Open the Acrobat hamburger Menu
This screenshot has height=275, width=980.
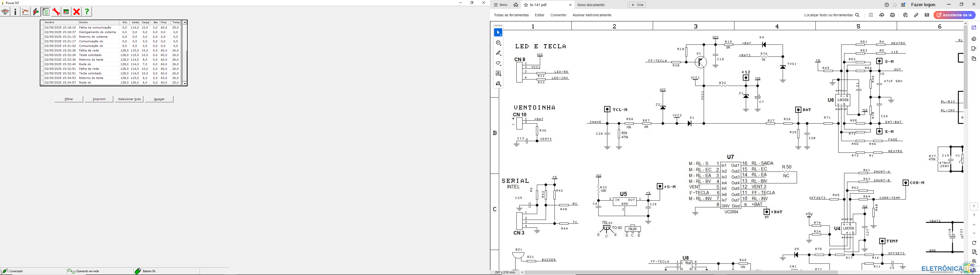pyautogui.click(x=501, y=5)
